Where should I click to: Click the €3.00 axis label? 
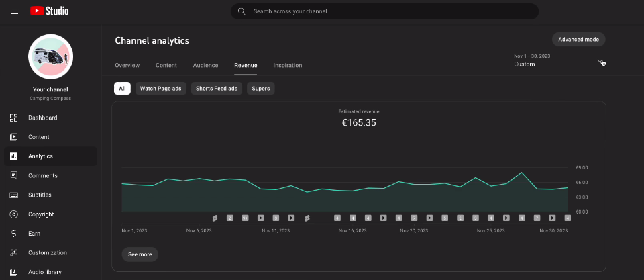click(x=582, y=197)
